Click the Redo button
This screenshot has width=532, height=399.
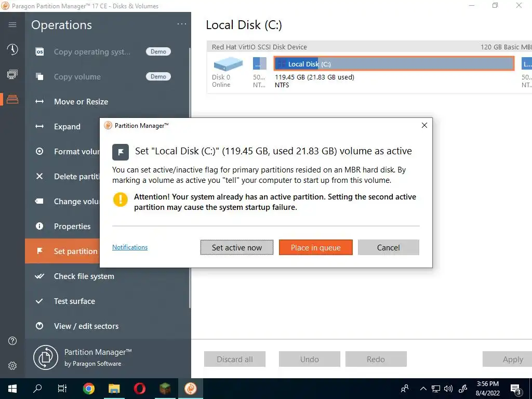click(376, 359)
